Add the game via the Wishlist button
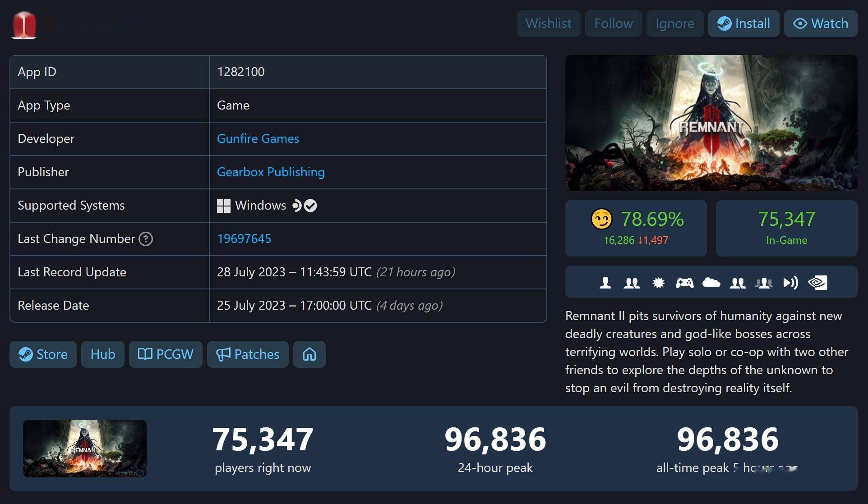Image resolution: width=868 pixels, height=504 pixels. (548, 23)
